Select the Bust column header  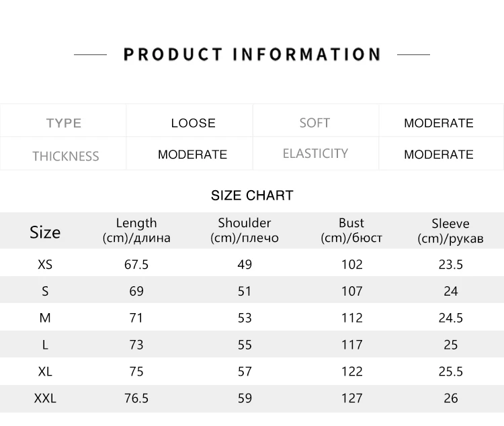351,230
